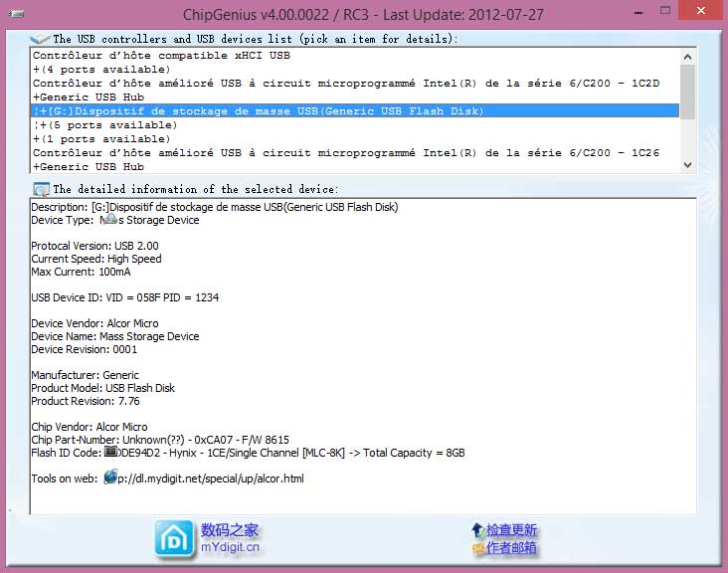Click the USB devices list header icon
This screenshot has width=728, height=573.
[40, 39]
